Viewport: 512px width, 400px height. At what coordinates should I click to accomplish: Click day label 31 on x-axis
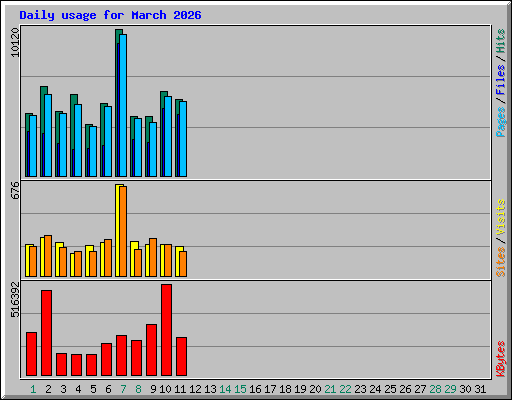click(x=480, y=389)
